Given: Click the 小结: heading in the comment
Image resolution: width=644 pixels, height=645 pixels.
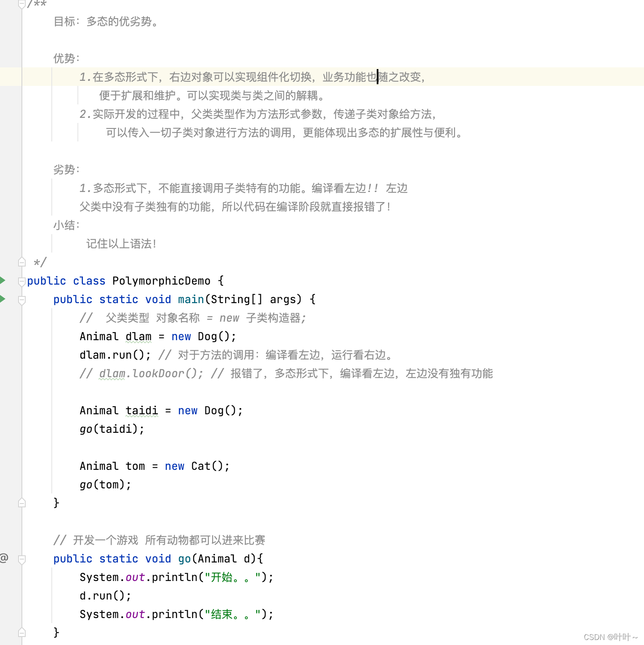Looking at the screenshot, I should 67,225.
